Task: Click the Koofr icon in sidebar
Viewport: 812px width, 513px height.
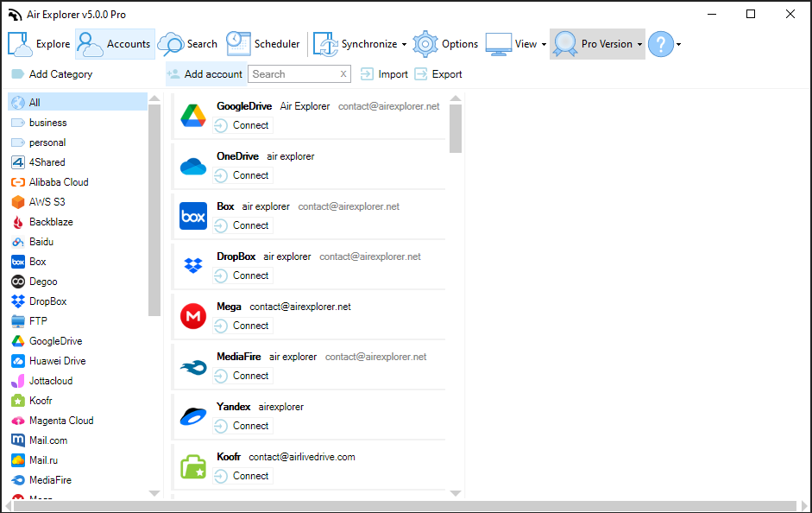Action: coord(18,401)
